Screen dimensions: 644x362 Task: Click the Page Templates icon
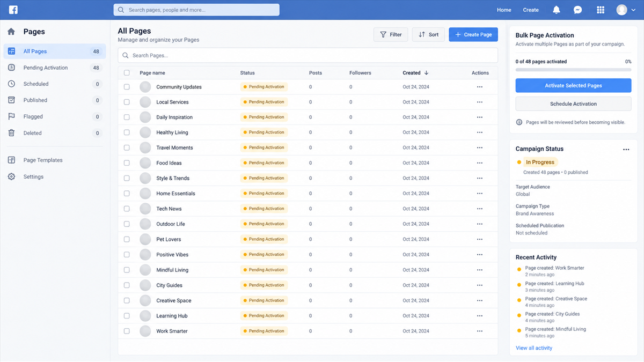(x=11, y=160)
